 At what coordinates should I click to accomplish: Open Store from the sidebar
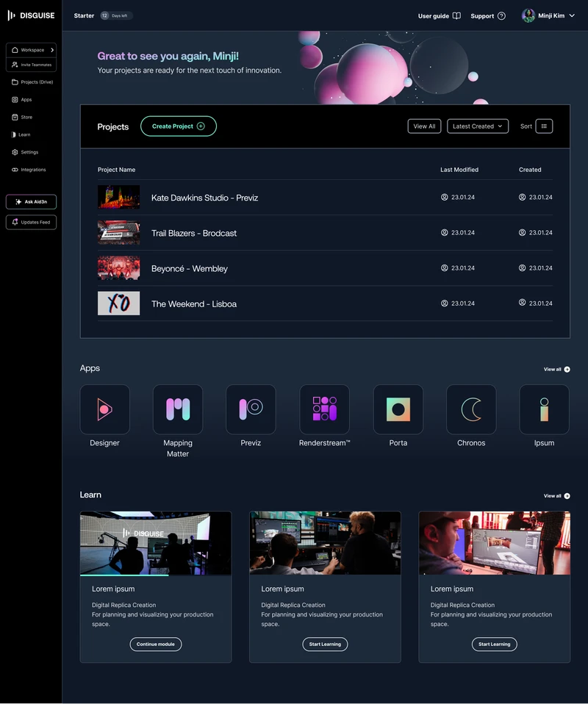click(26, 118)
